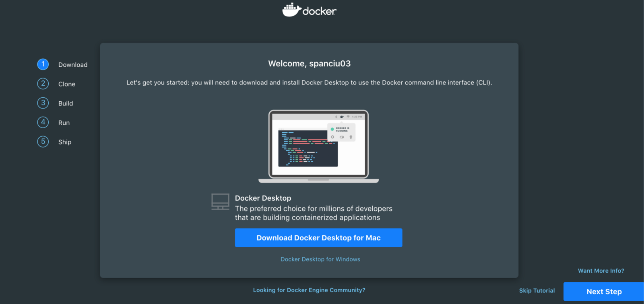Skip the tutorial using Skip Tutorial
Viewport: 644px width, 304px height.
coord(537,290)
